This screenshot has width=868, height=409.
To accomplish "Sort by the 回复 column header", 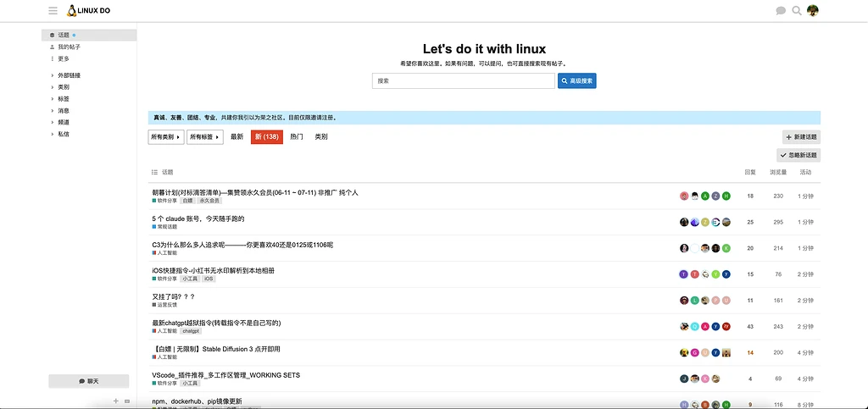I will click(750, 173).
